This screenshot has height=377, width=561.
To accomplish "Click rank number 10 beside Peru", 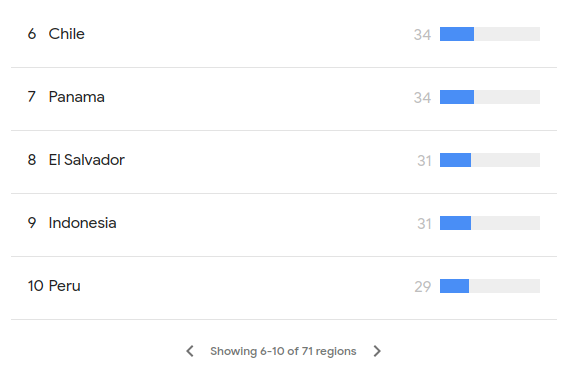I will point(35,286).
